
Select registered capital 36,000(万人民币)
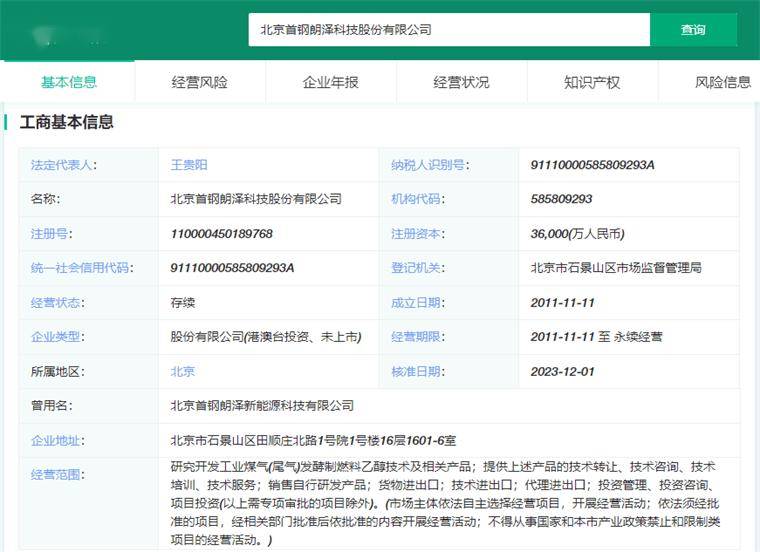(x=577, y=234)
